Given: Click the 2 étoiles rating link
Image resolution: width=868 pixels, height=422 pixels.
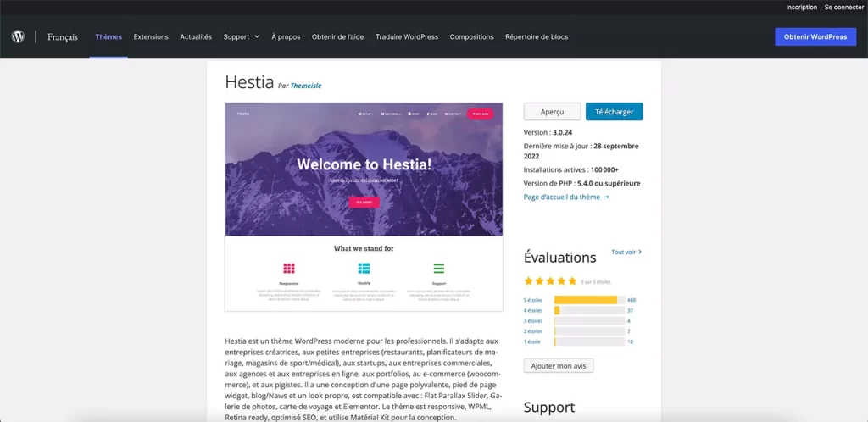Looking at the screenshot, I should click(533, 331).
